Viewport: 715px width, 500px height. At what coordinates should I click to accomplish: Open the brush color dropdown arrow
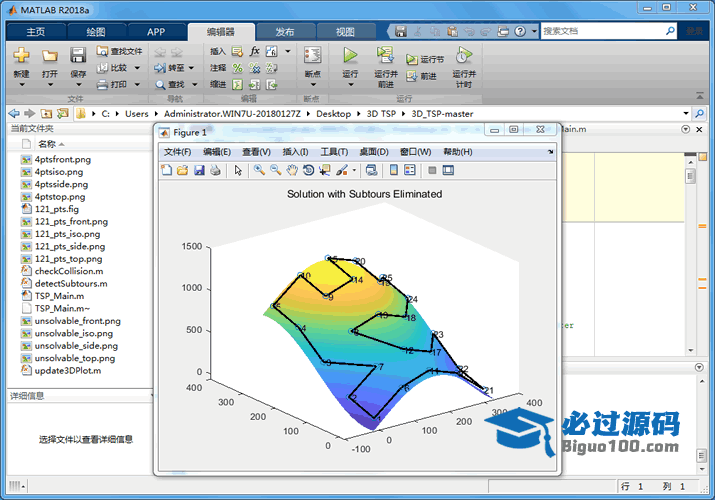354,170
